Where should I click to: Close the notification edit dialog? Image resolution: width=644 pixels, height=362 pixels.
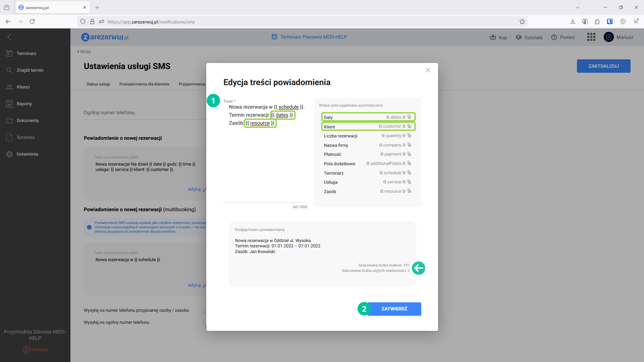(x=428, y=70)
